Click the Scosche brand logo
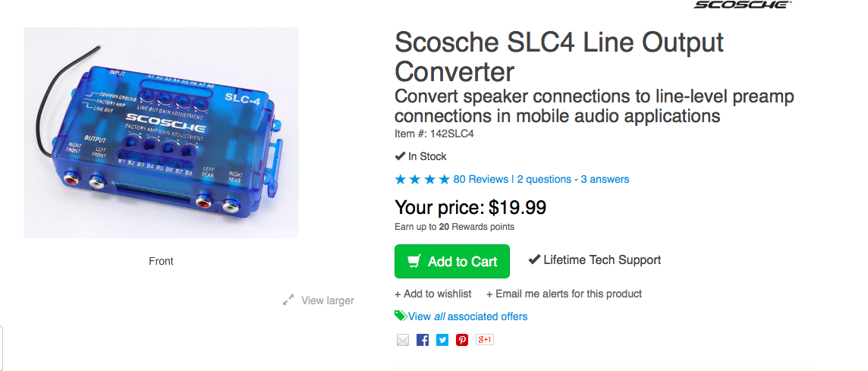The height and width of the screenshot is (371, 868). coord(742,5)
